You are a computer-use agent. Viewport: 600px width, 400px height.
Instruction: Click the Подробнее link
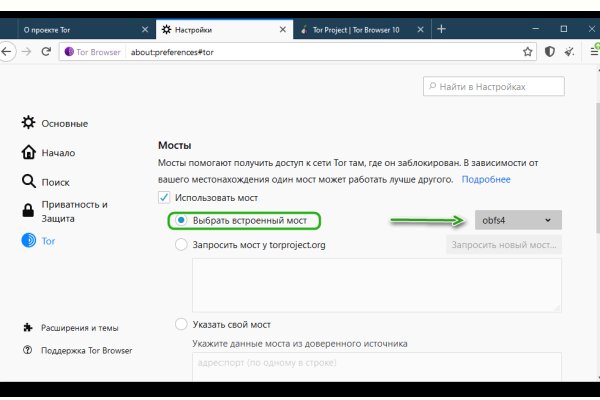coord(486,179)
